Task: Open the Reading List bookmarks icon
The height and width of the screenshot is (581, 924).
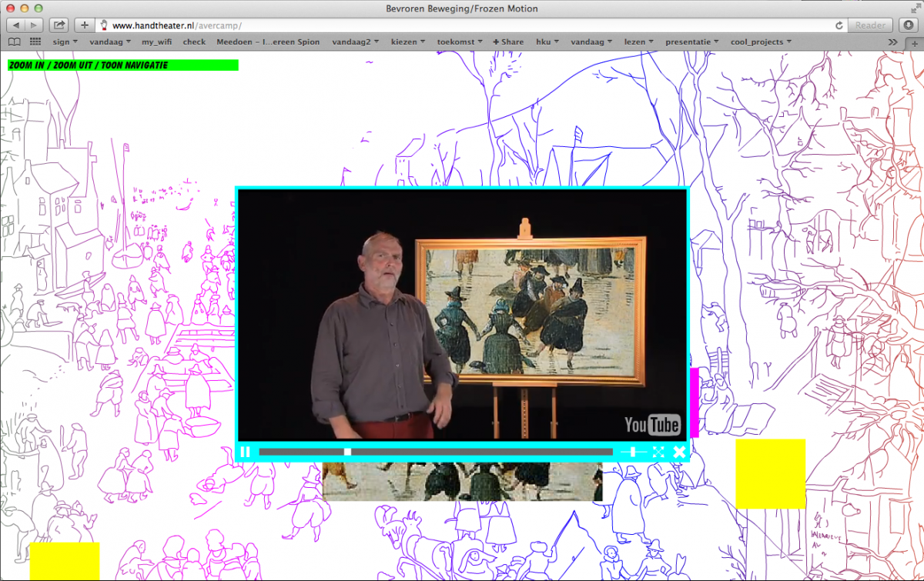Action: pos(14,42)
